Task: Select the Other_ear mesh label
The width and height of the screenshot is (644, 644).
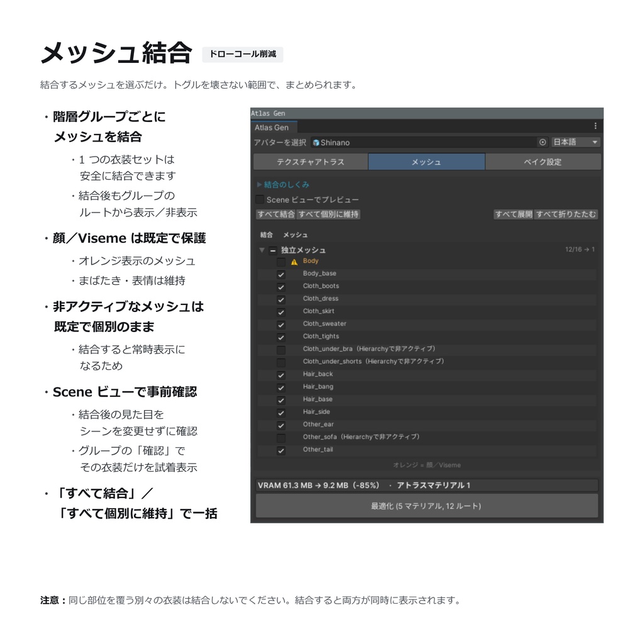Action: 318,425
